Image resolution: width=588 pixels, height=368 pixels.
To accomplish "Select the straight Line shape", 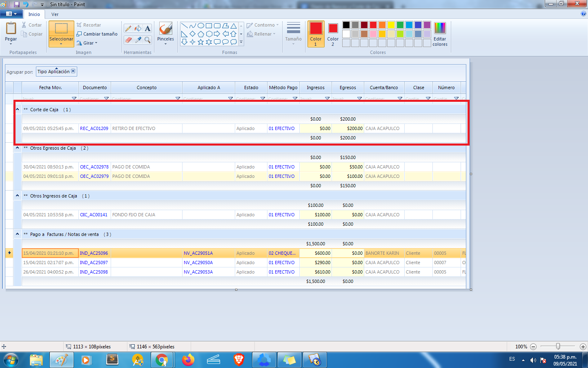I will (x=184, y=26).
